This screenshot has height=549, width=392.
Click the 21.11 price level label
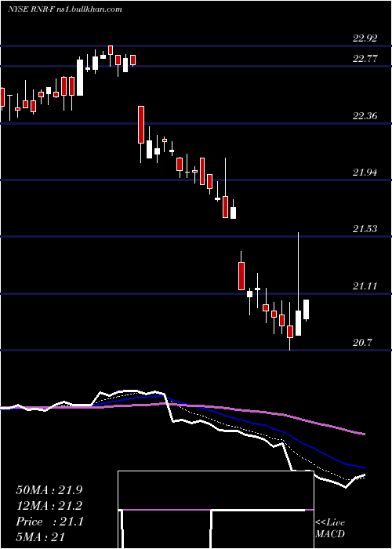point(365,286)
